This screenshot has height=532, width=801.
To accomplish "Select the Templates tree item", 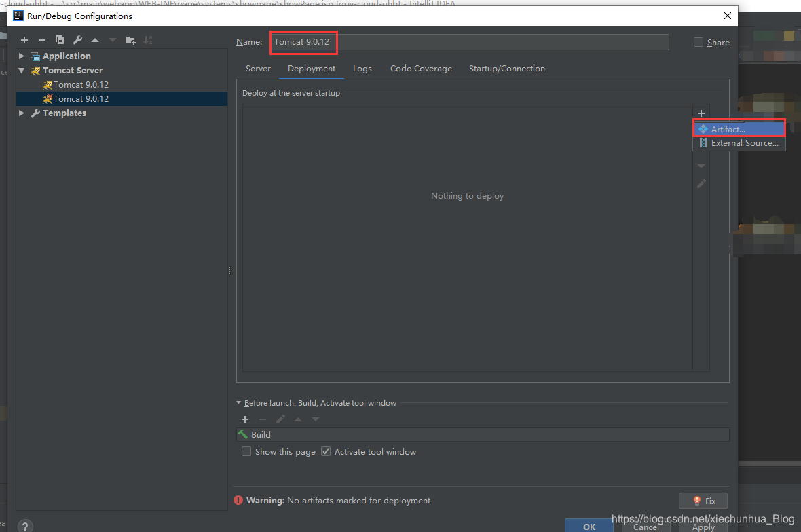I will [x=64, y=113].
